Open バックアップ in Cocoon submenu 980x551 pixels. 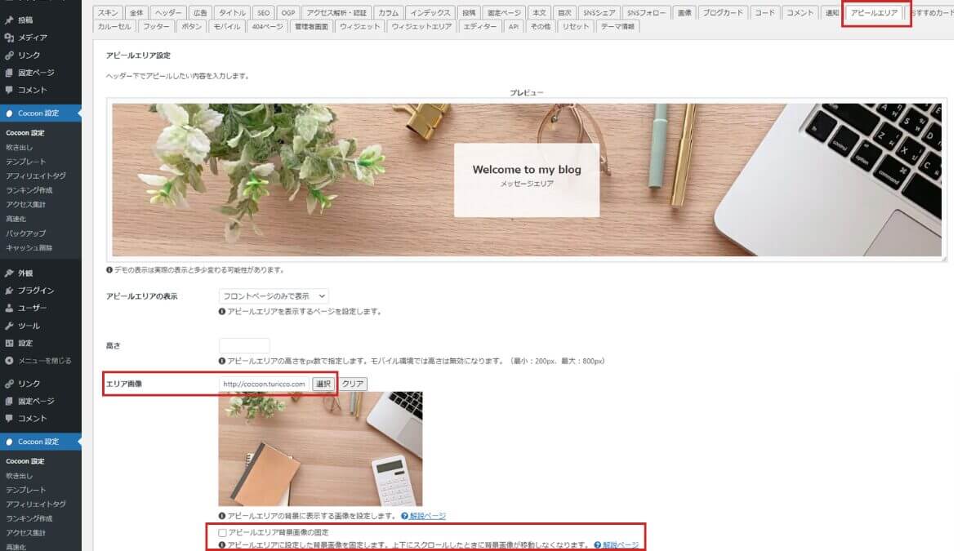(26, 233)
